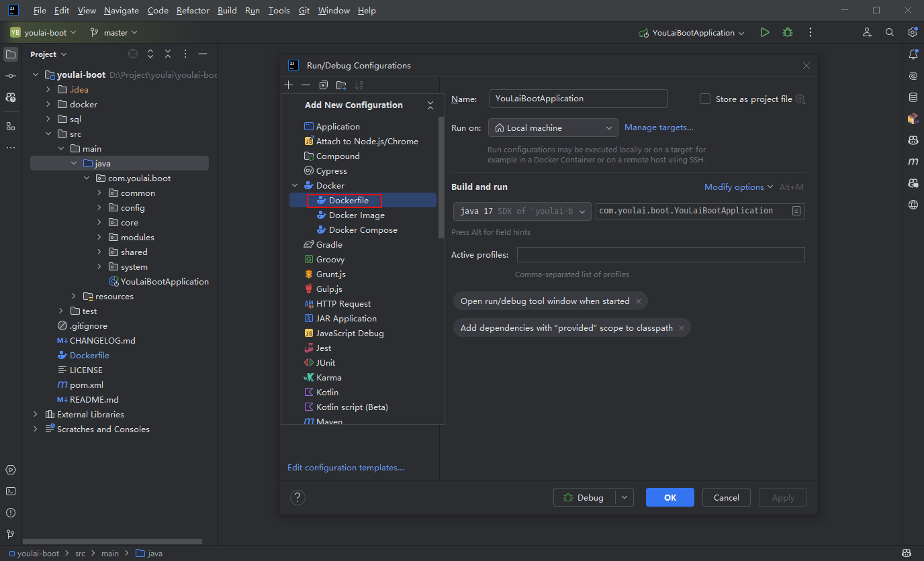This screenshot has width=924, height=561.
Task: Click the OK button
Action: click(669, 497)
